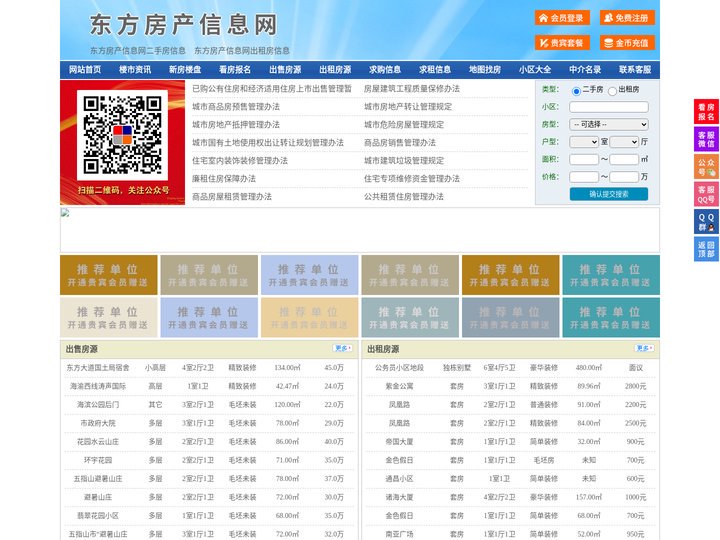Open the 楼市资讯 nav item
Screen dimensions: 720x540
click(x=135, y=70)
